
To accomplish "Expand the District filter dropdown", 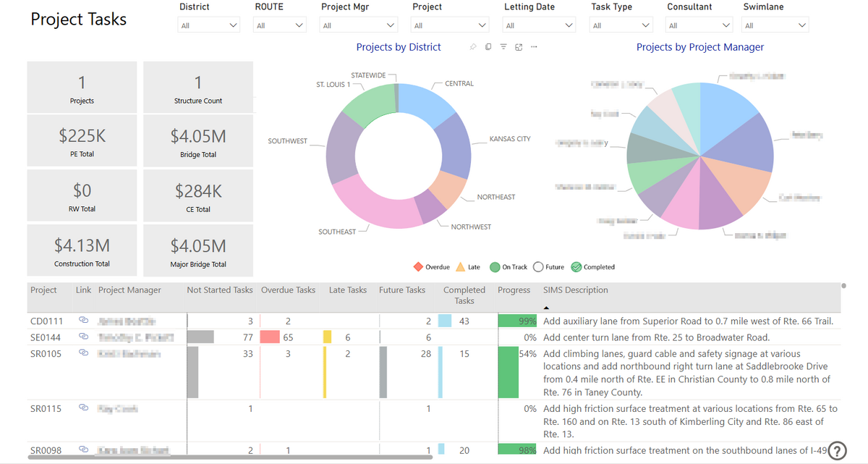I will 208,25.
